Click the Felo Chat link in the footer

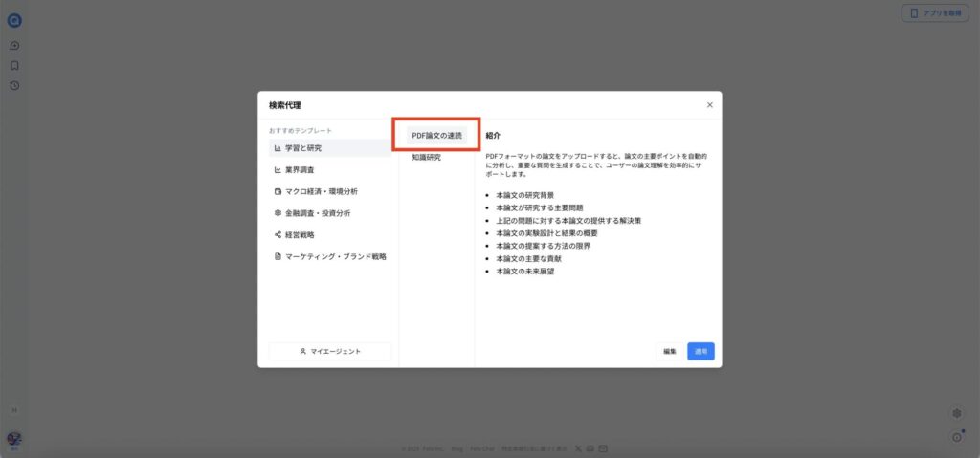click(x=482, y=448)
